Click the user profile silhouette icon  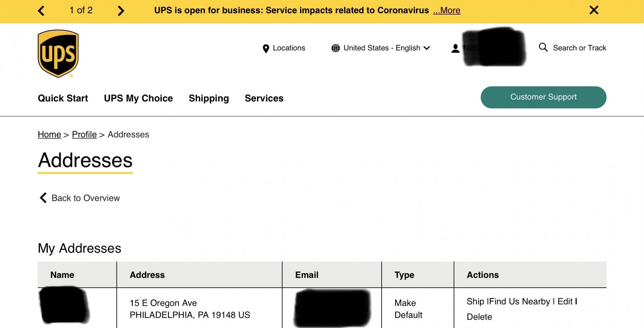coord(455,49)
